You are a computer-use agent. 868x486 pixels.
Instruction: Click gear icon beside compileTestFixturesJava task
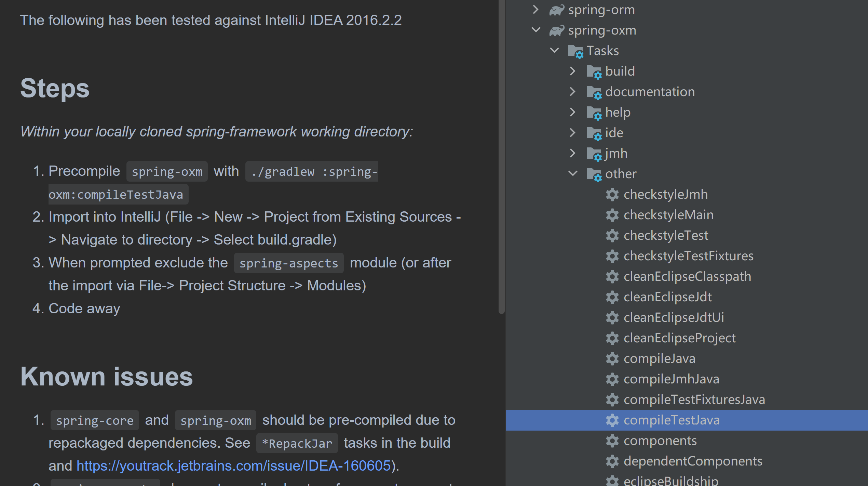click(612, 400)
